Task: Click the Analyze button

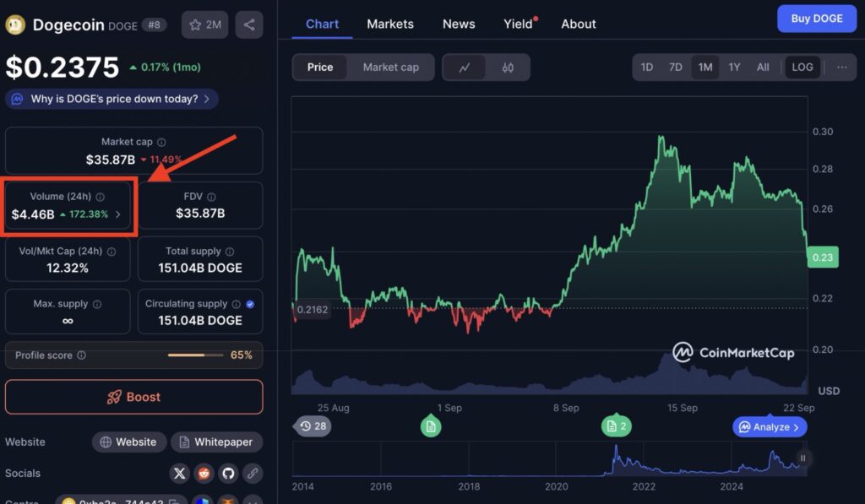Action: tap(770, 427)
